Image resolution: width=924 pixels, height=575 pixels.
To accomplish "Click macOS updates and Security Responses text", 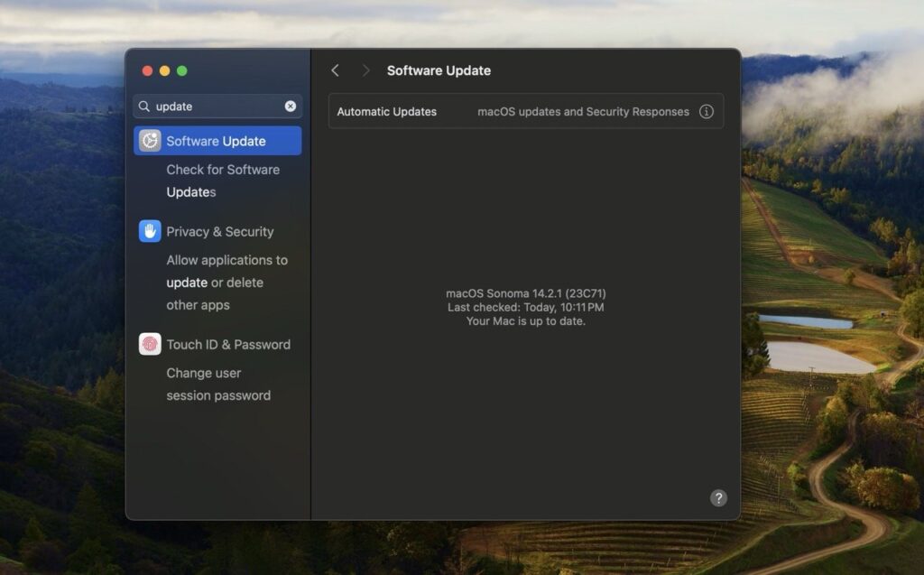I will coord(583,112).
